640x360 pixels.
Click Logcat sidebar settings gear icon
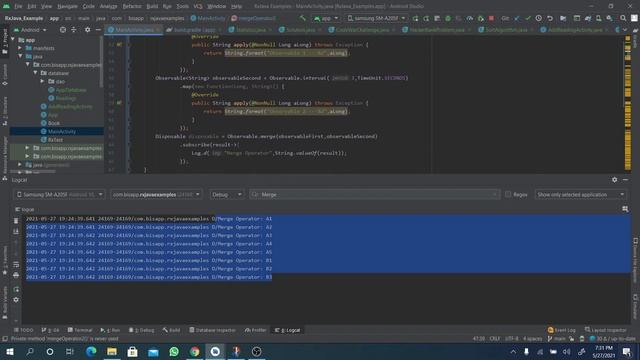tap(16, 300)
